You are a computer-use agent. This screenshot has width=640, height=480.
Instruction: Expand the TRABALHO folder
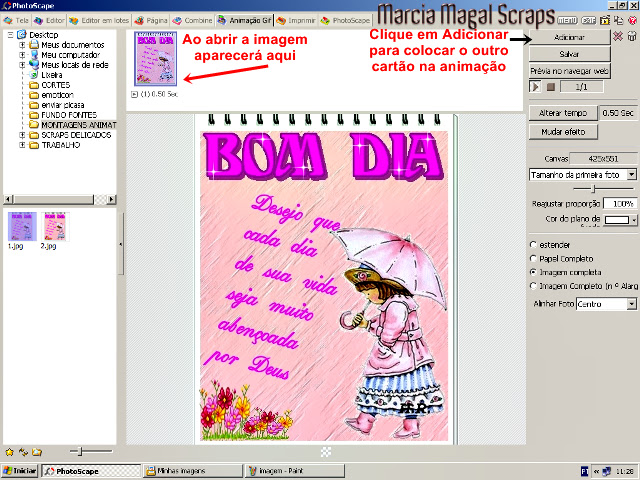pyautogui.click(x=22, y=145)
